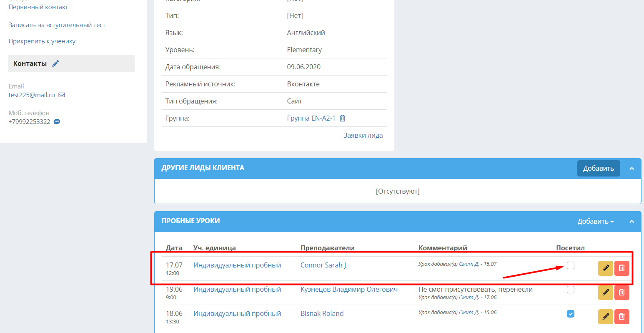Click the Язык value Английский

coord(306,33)
